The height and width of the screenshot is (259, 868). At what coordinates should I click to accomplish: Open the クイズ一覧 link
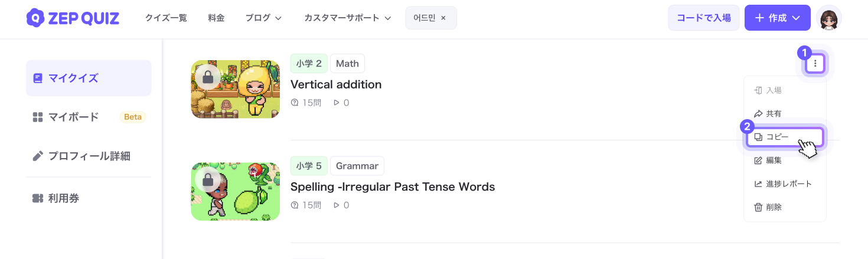click(x=166, y=18)
